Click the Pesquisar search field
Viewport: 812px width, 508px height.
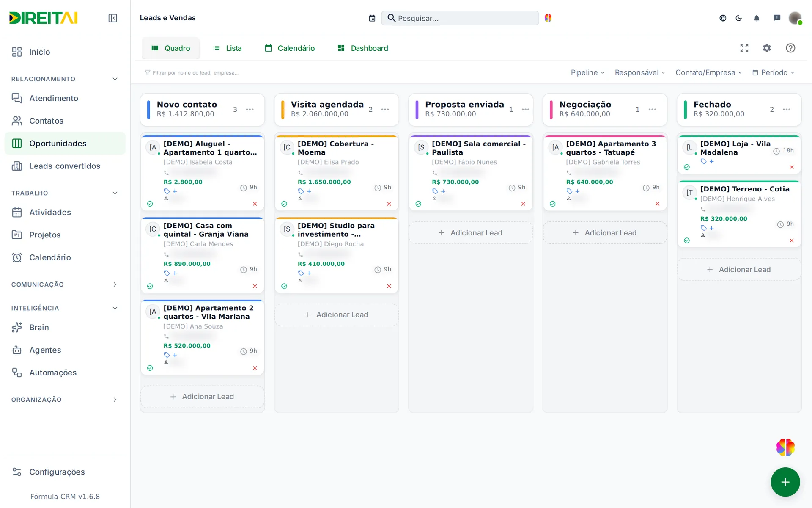[460, 18]
